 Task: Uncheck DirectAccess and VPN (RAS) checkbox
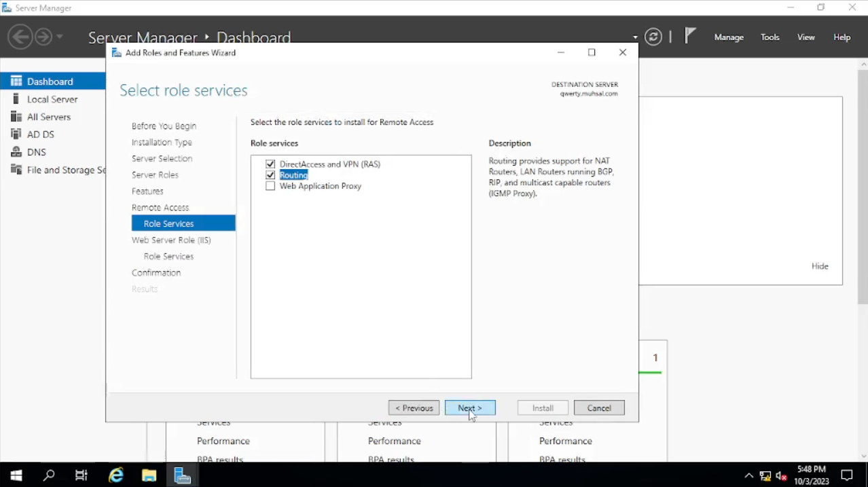pyautogui.click(x=270, y=164)
